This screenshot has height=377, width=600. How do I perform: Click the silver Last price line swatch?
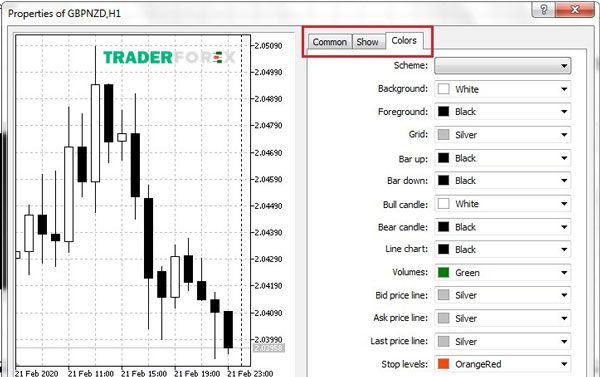pos(443,341)
